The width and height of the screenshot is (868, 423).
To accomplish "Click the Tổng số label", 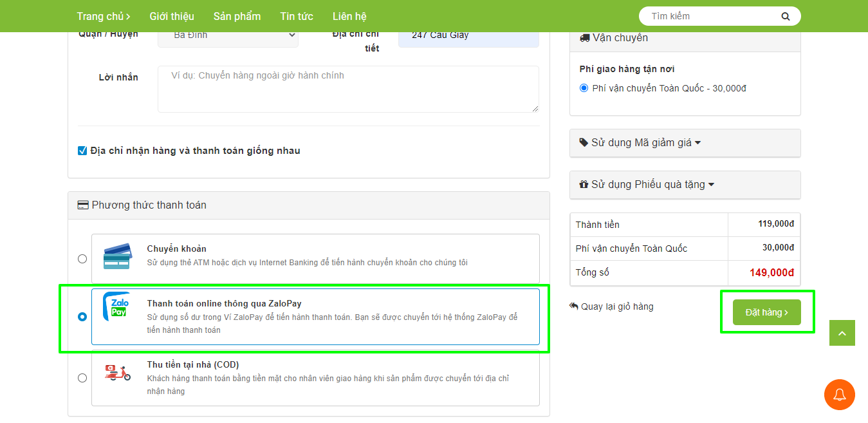I will pyautogui.click(x=593, y=272).
